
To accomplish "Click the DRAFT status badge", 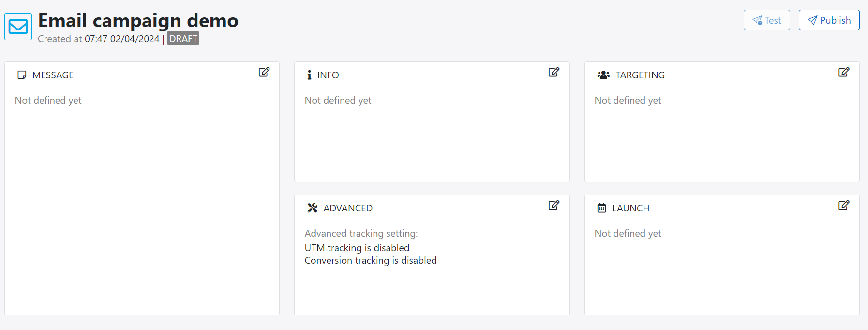I will (x=183, y=39).
